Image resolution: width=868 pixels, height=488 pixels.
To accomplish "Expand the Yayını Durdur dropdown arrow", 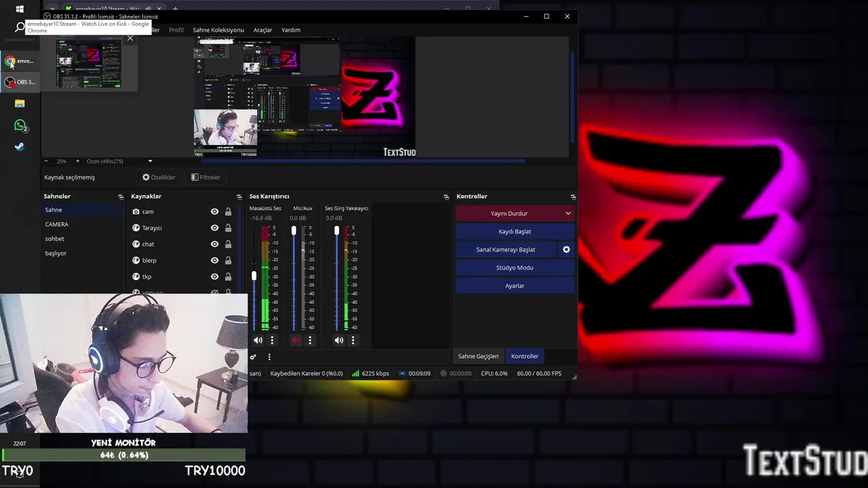I will [568, 213].
